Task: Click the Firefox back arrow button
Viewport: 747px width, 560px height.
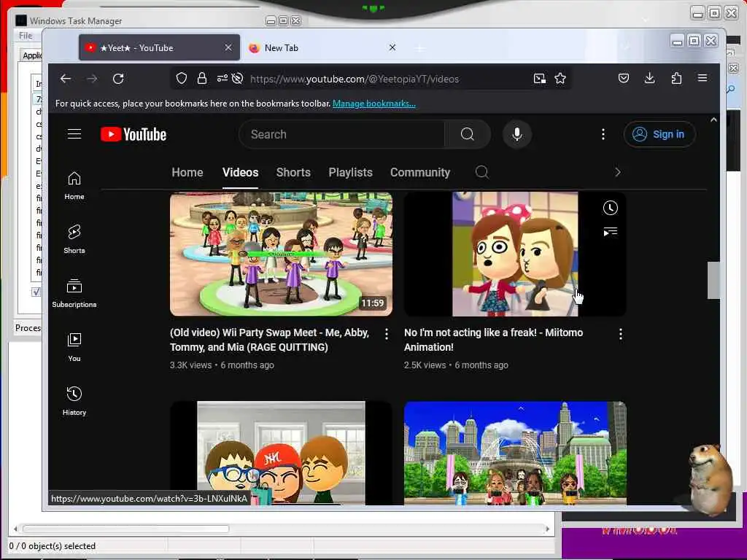Action: coord(66,79)
